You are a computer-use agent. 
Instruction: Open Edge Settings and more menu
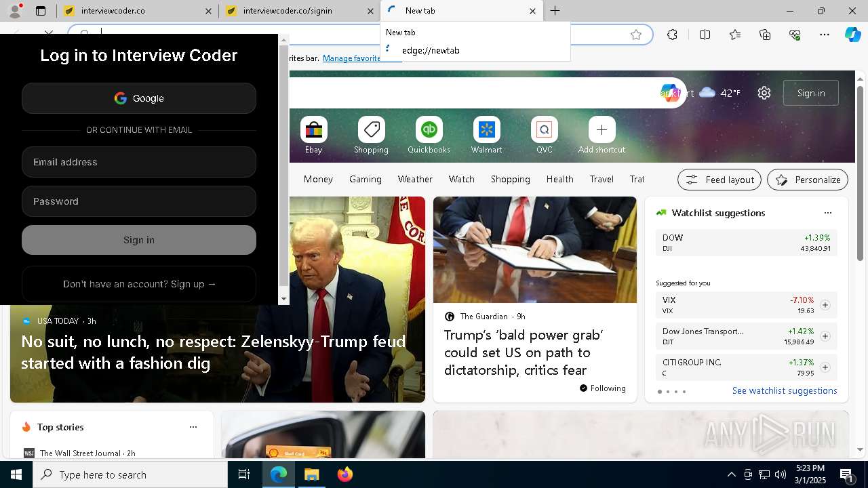pyautogui.click(x=825, y=35)
